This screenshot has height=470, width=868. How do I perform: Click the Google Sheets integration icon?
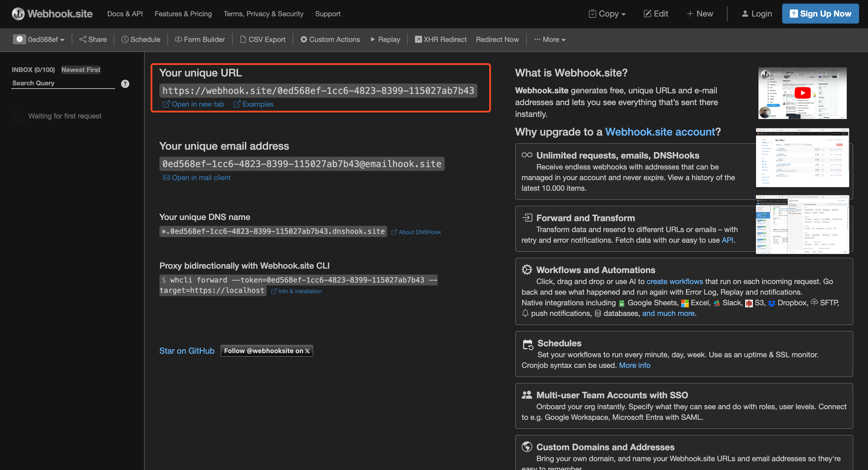pos(622,303)
